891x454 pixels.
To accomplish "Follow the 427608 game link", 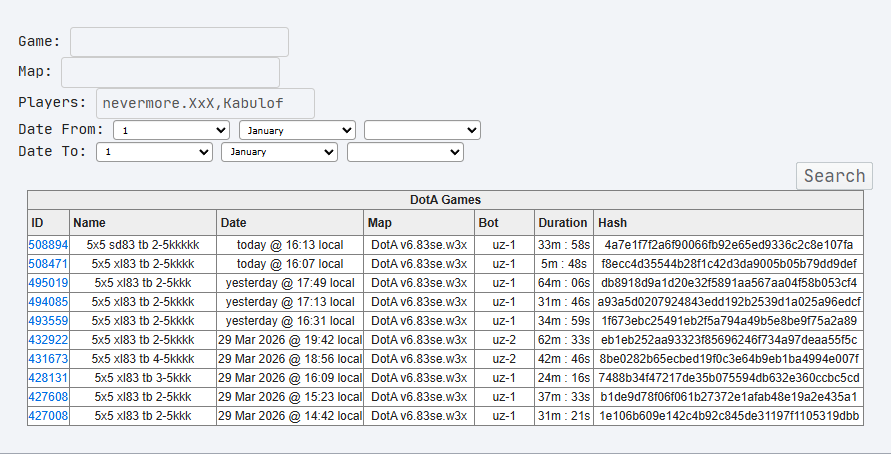I will [x=48, y=397].
